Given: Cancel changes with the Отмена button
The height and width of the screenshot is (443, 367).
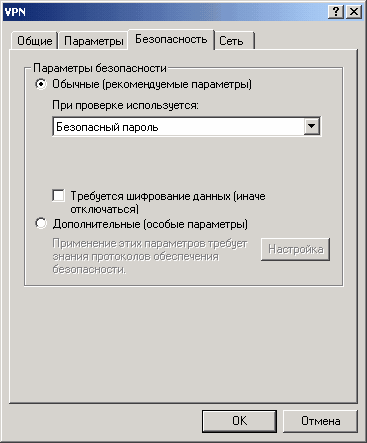Looking at the screenshot, I should tap(320, 421).
